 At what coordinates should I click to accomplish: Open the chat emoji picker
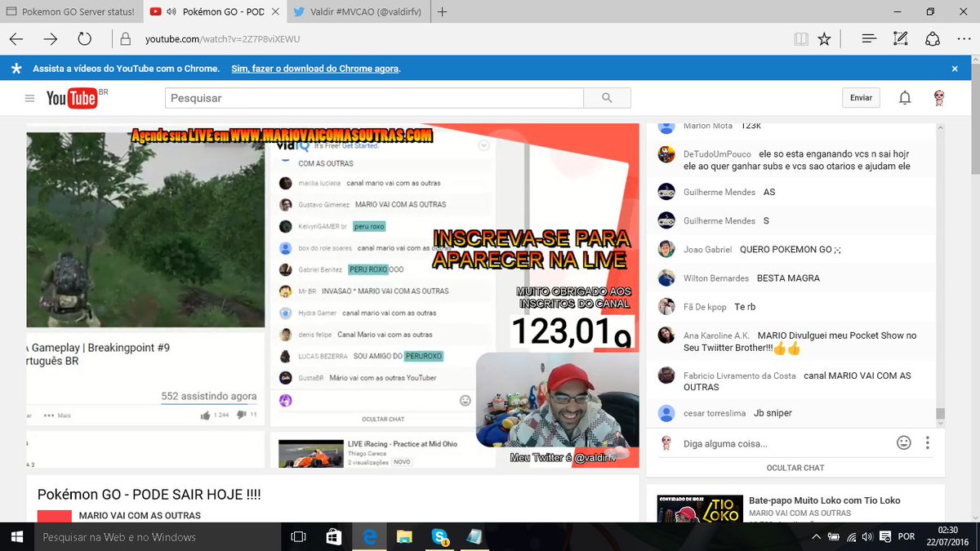[904, 442]
